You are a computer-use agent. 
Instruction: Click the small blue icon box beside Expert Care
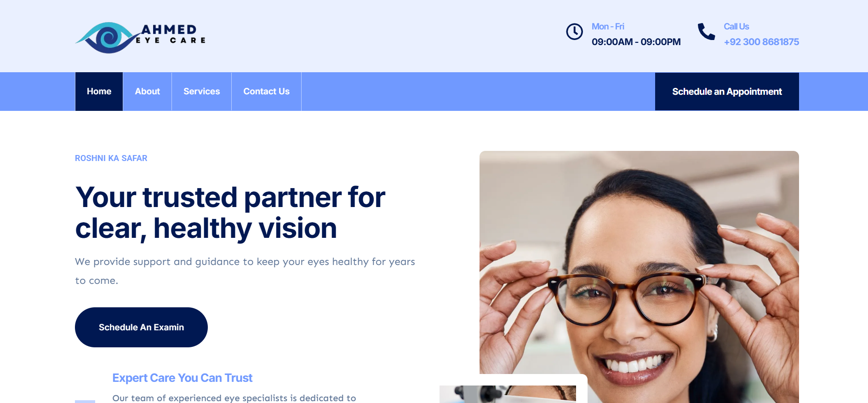coord(85,401)
